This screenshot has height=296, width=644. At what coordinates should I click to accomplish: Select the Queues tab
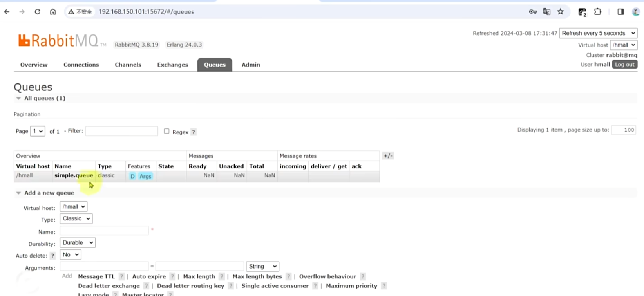pyautogui.click(x=215, y=65)
